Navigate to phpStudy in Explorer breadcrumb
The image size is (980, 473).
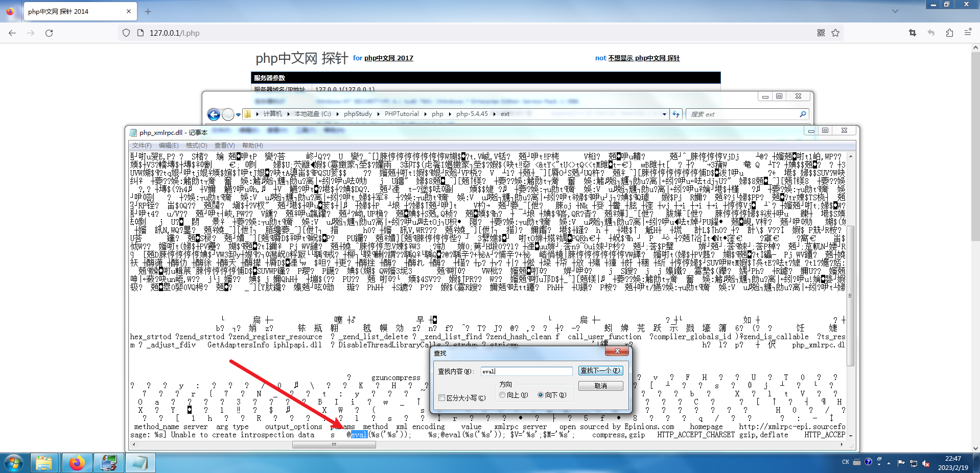(x=358, y=114)
